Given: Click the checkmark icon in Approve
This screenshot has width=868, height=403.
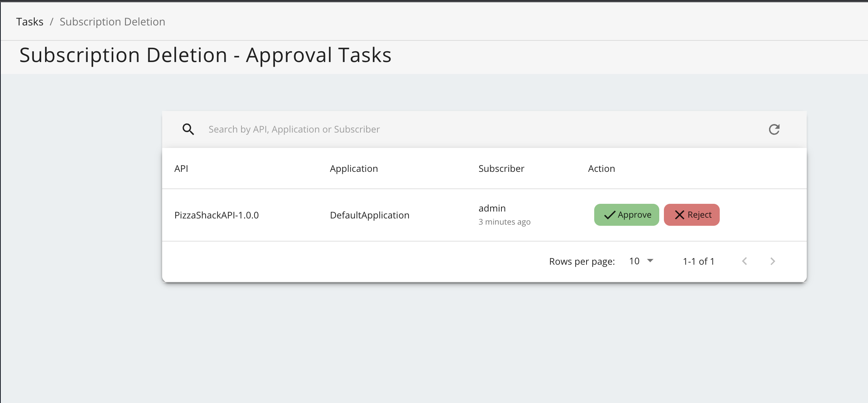Looking at the screenshot, I should click(609, 215).
